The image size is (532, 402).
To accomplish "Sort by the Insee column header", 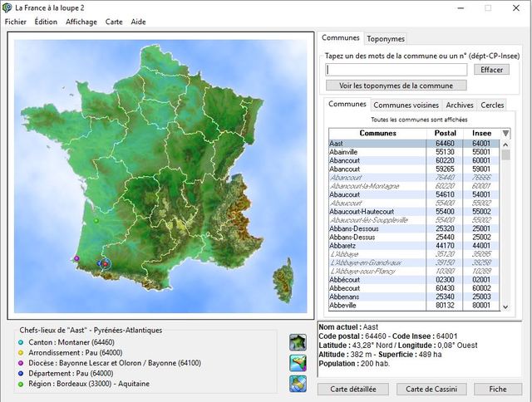I will [x=481, y=133].
